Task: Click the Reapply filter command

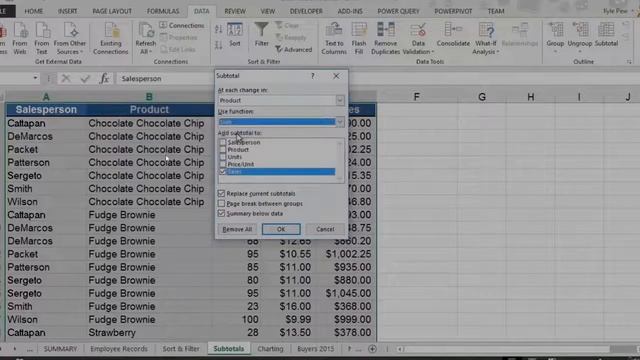Action: (291, 38)
